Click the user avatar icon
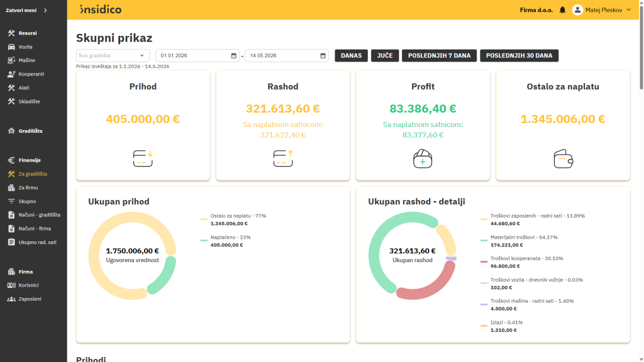Screen dimensions: 644x362 [577, 10]
